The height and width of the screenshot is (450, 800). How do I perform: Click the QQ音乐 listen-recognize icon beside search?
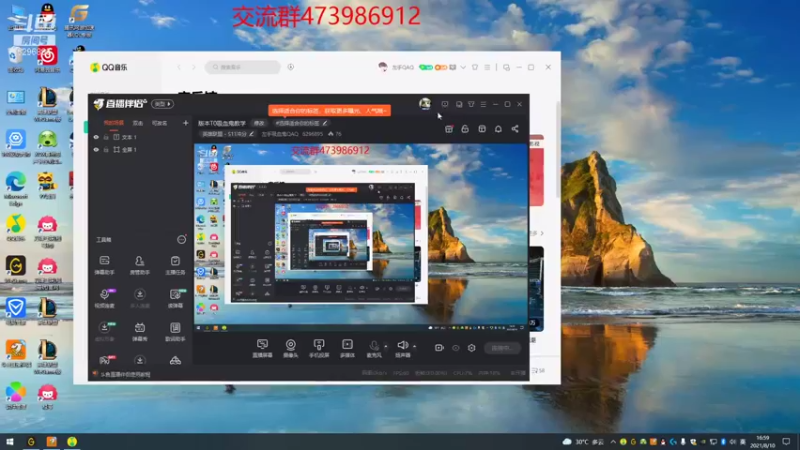290,67
